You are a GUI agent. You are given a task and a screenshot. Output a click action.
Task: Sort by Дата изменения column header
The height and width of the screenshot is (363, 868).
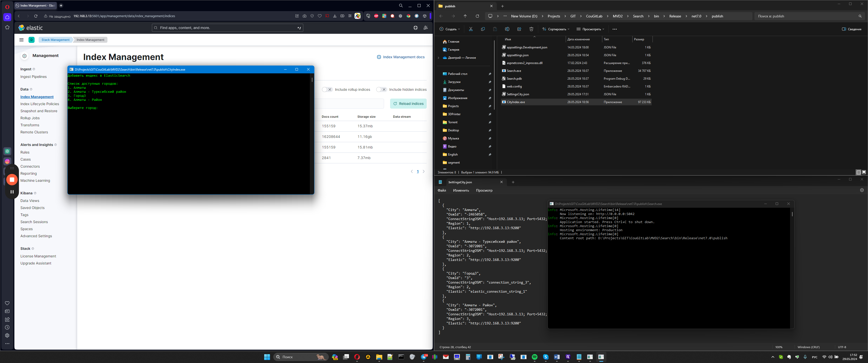click(578, 39)
